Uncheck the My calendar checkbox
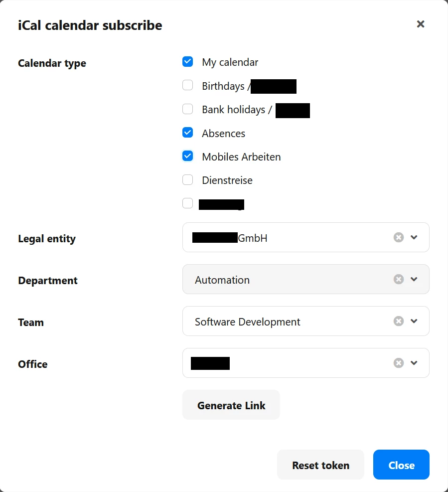The height and width of the screenshot is (492, 448). point(187,62)
